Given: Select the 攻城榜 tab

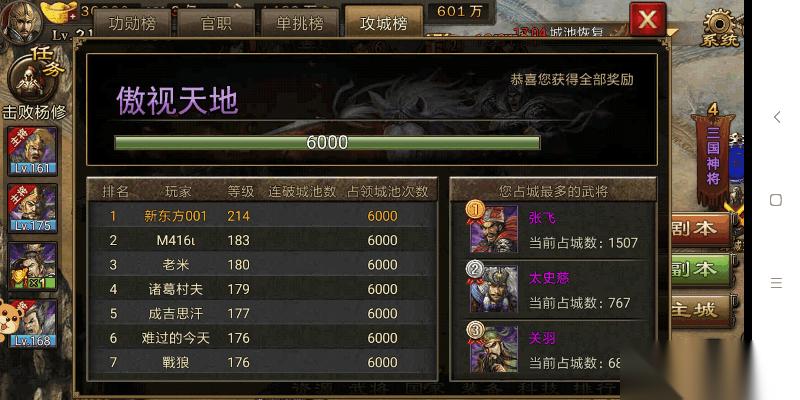Looking at the screenshot, I should click(x=384, y=23).
